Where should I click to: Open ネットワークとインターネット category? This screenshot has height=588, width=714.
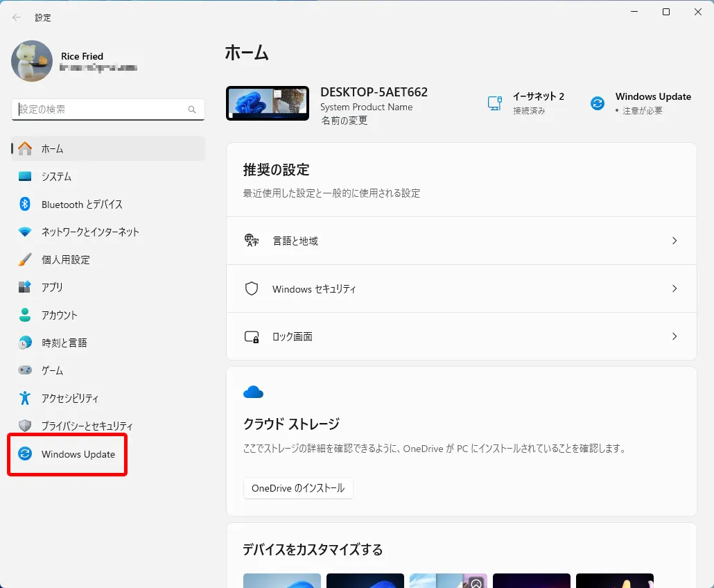(x=108, y=232)
